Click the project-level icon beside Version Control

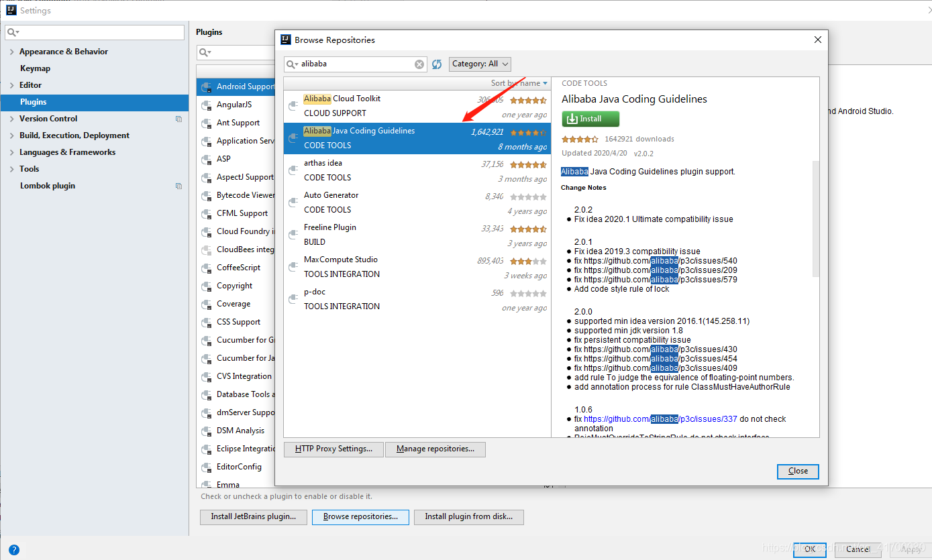coord(178,119)
